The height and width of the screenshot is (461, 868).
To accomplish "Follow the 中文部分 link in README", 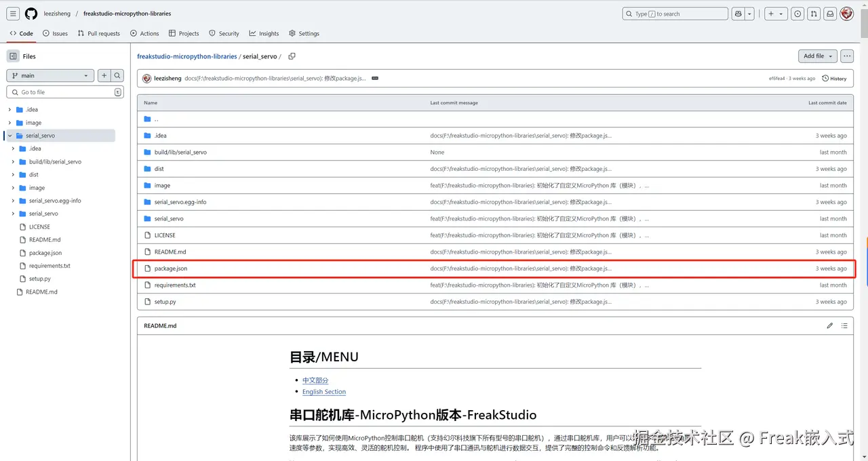I will (x=315, y=380).
